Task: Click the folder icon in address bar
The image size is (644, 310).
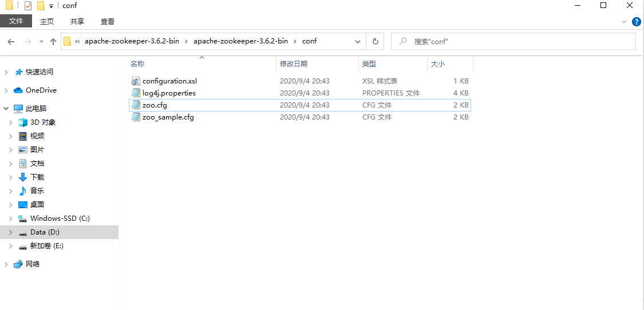Action: [68, 42]
